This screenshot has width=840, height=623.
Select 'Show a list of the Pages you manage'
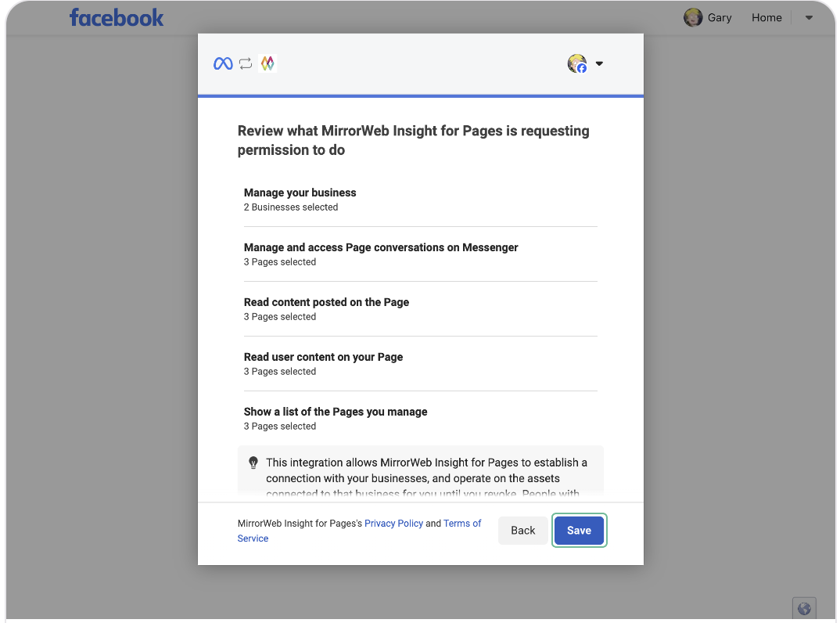coord(421,418)
